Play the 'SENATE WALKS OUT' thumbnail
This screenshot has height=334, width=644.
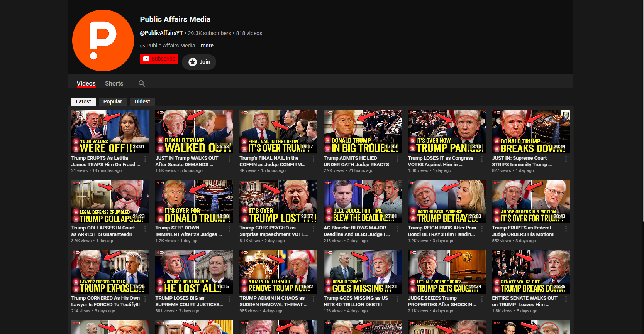pyautogui.click(x=531, y=272)
